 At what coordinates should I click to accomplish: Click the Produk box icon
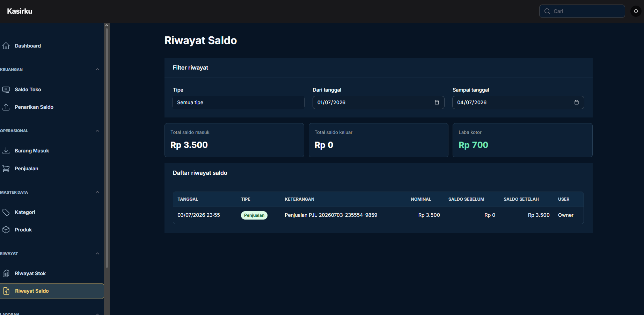(x=6, y=230)
